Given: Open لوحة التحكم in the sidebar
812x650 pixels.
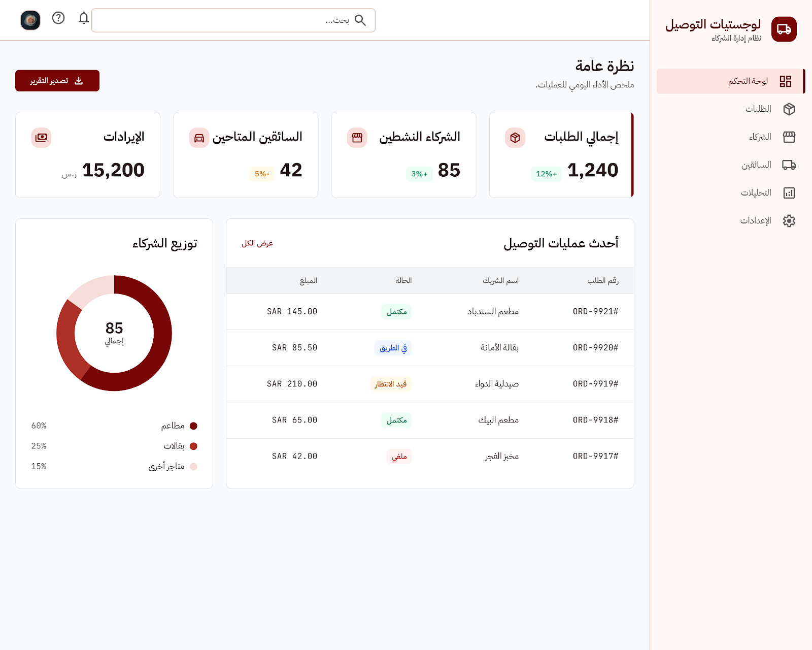Looking at the screenshot, I should 731,81.
